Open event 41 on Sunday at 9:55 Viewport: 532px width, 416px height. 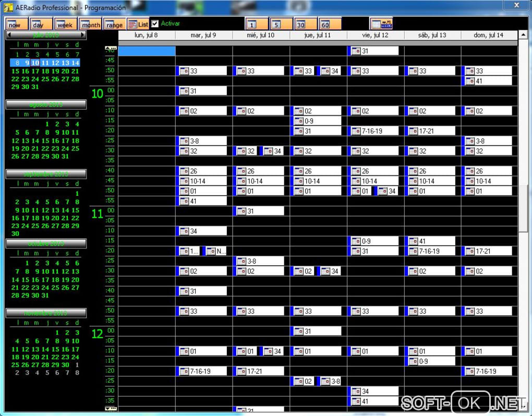pyautogui.click(x=487, y=81)
